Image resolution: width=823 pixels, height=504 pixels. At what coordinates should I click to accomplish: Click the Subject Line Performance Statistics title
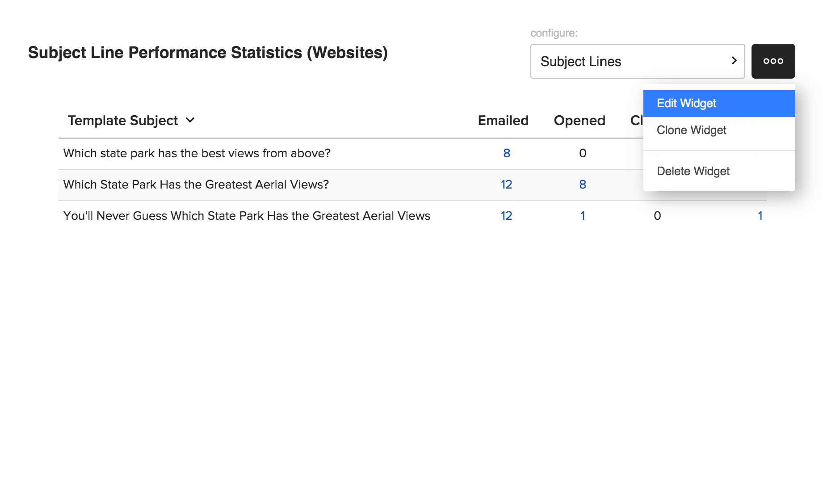pos(208,53)
